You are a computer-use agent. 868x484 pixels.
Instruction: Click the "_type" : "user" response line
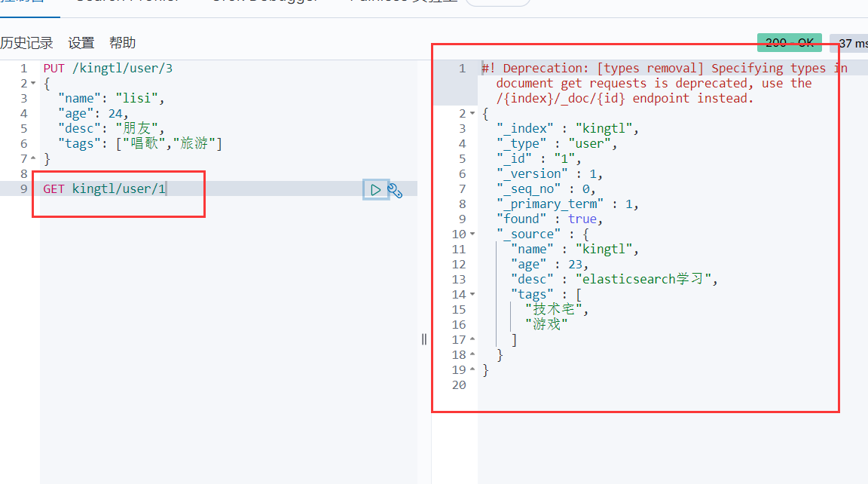(556, 143)
